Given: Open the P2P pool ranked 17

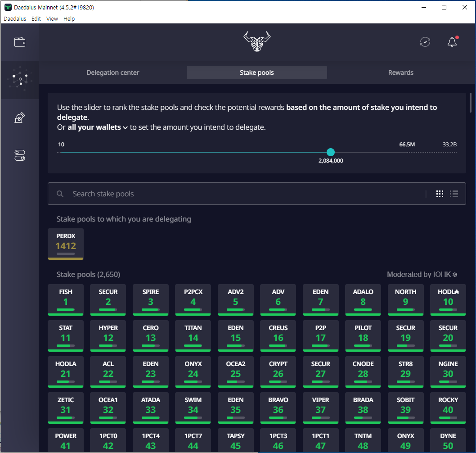Looking at the screenshot, I should [321, 336].
